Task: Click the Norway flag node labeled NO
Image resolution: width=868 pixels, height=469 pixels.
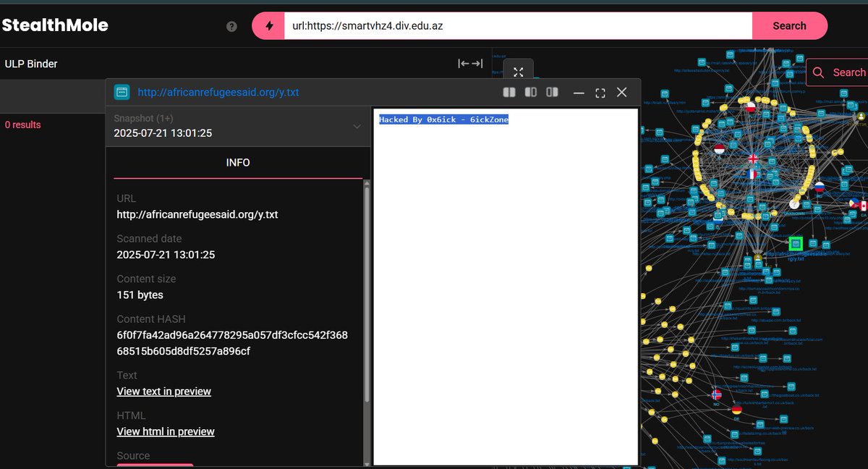Action: (x=717, y=394)
